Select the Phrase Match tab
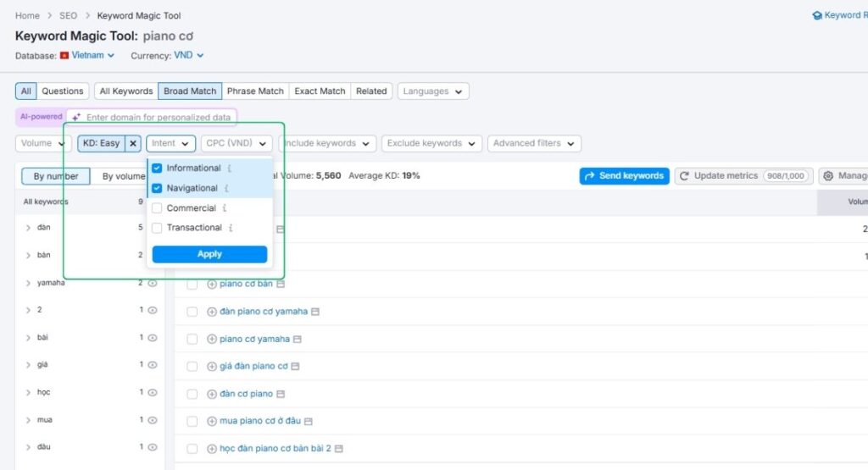Image resolution: width=868 pixels, height=470 pixels. (x=255, y=91)
